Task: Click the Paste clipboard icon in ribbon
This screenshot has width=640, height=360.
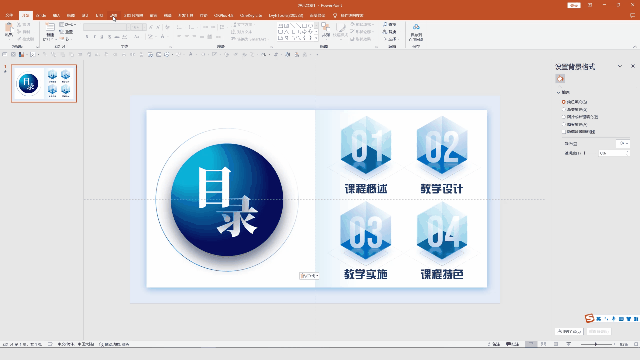Action: [9, 28]
